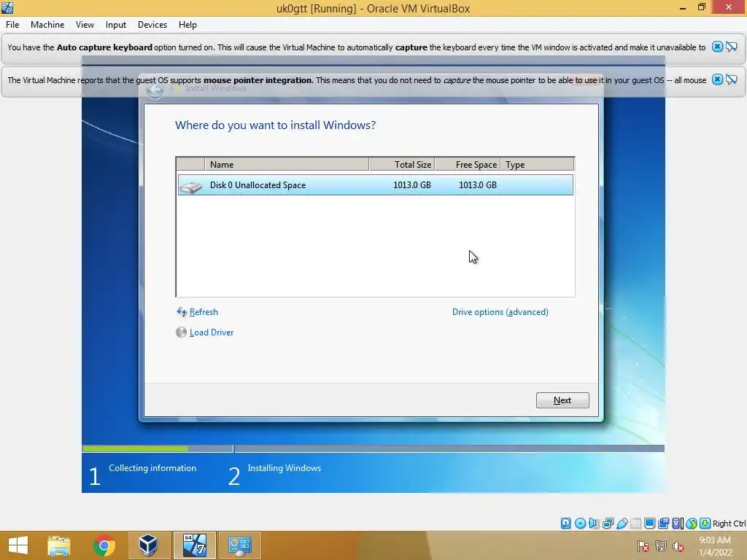Open the Windows Start button
The width and height of the screenshot is (747, 560).
(x=18, y=545)
